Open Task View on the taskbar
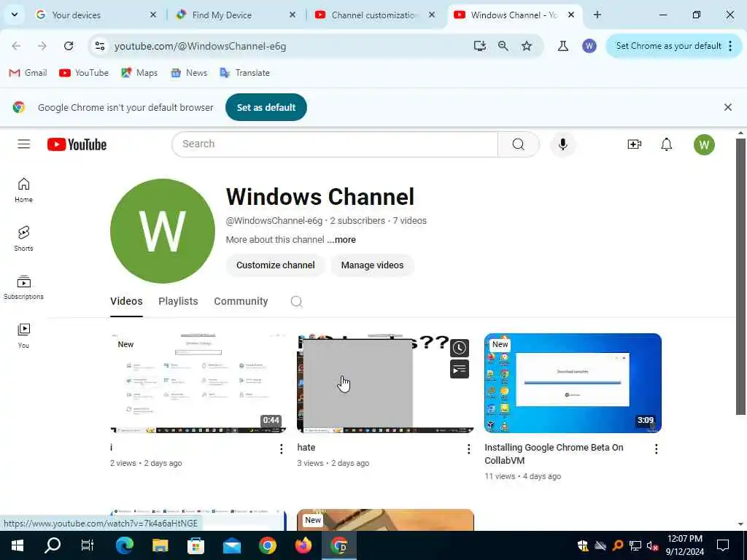 [88, 545]
